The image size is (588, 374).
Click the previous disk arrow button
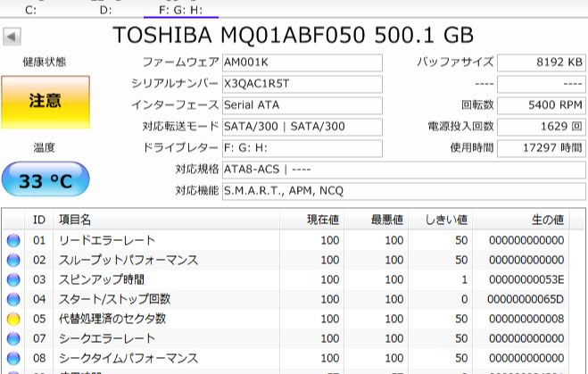click(12, 37)
